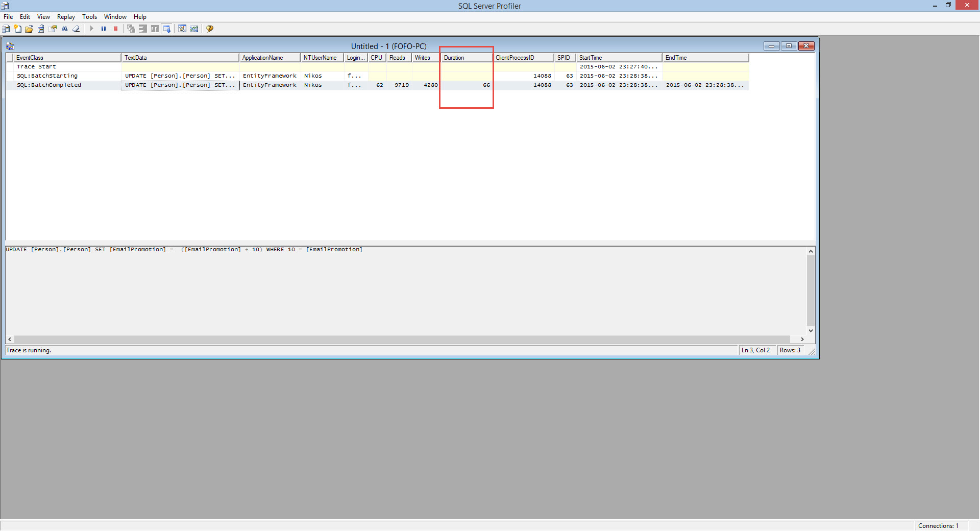Open the View menu

43,17
